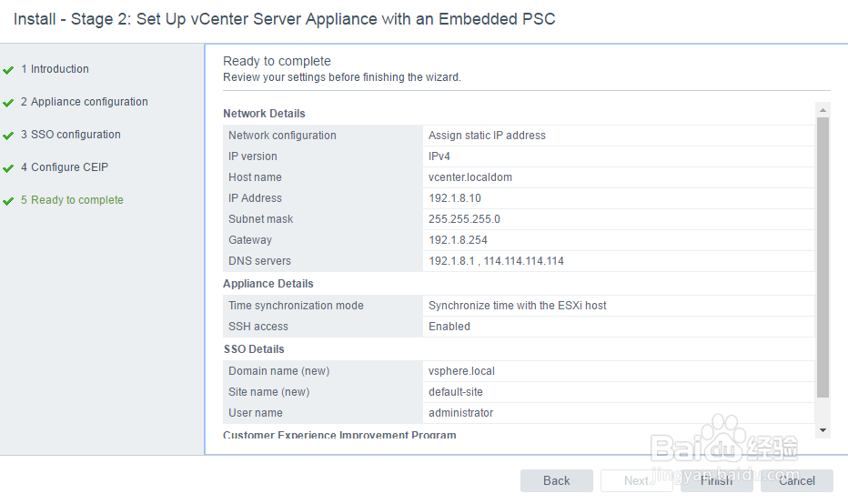This screenshot has height=504, width=848.
Task: Click the host name 'vcenter.localdom'
Action: tap(470, 177)
